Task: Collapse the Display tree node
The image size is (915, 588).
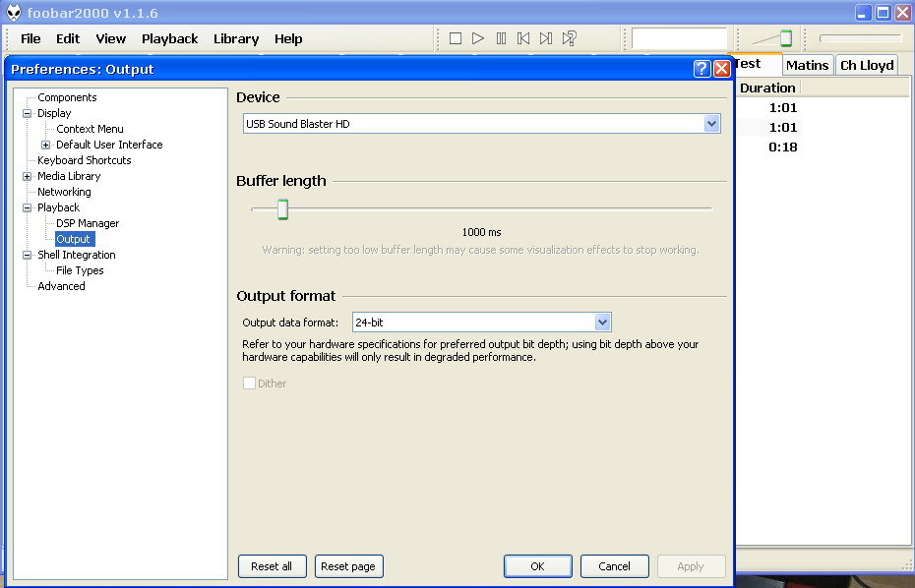Action: (x=27, y=113)
